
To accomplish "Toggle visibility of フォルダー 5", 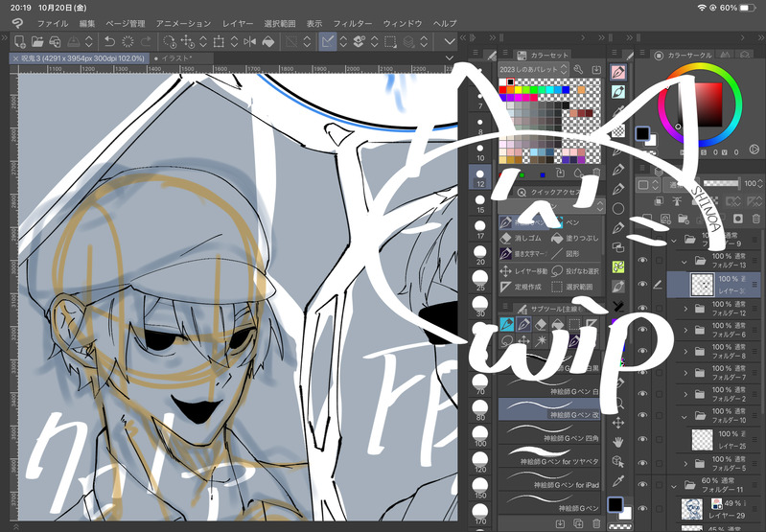I will (x=643, y=463).
